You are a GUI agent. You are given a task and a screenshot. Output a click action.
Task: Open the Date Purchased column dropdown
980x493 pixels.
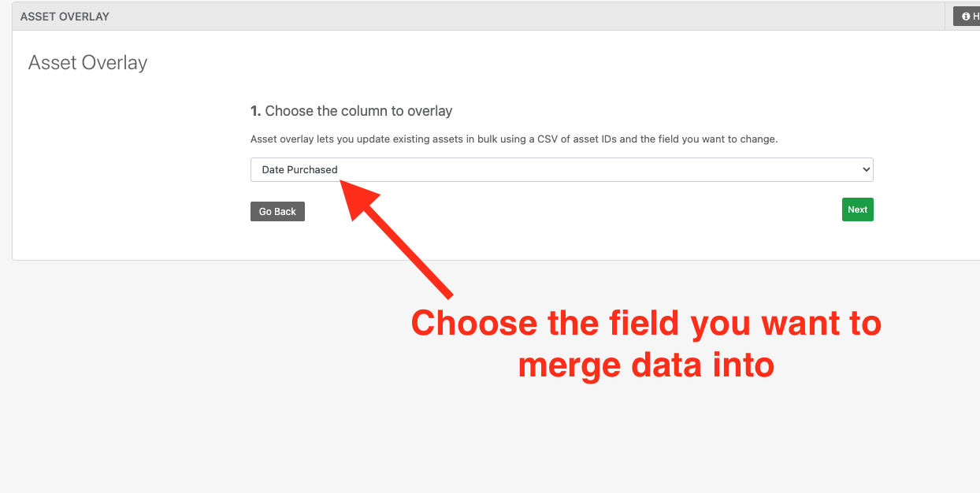pyautogui.click(x=561, y=170)
